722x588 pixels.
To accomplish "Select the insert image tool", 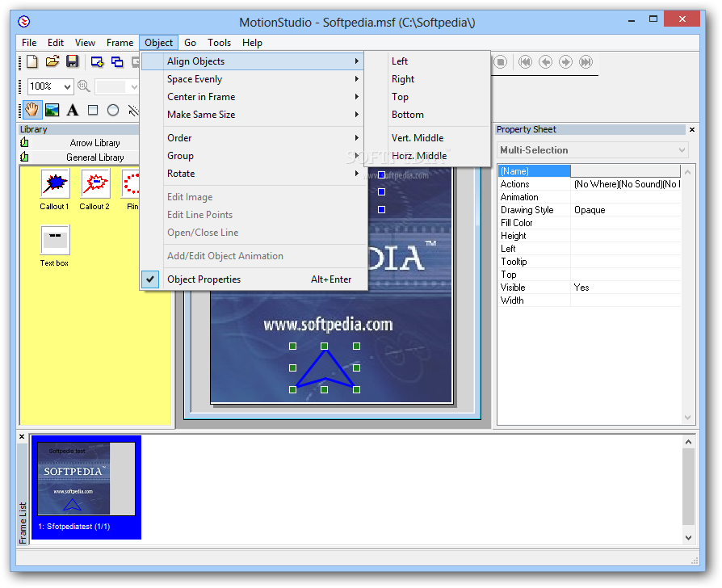I will 52,110.
